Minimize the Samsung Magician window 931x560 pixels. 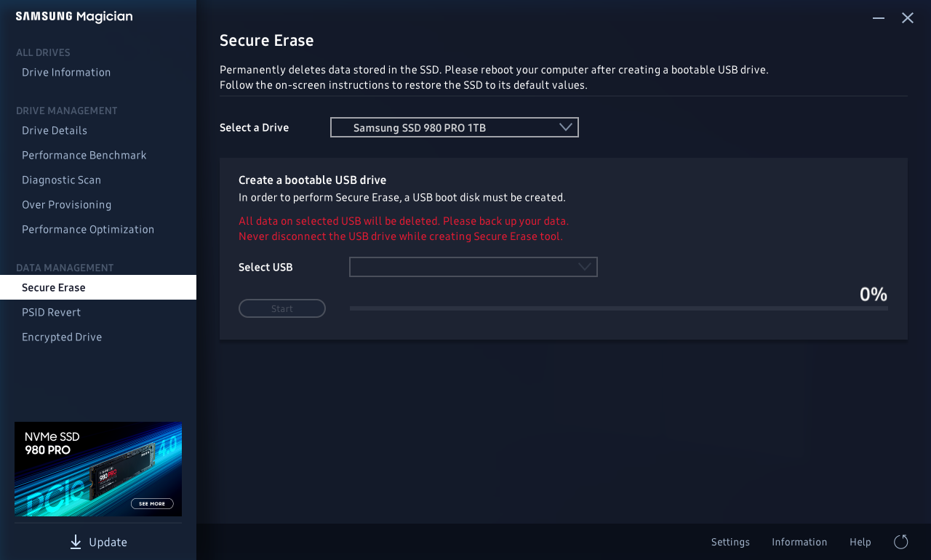coord(879,18)
